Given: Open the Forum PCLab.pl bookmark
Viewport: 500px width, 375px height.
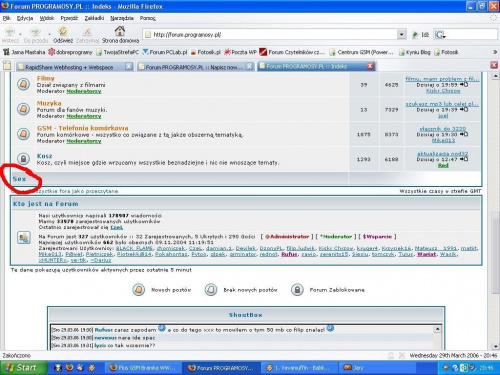Looking at the screenshot, I should 165,52.
